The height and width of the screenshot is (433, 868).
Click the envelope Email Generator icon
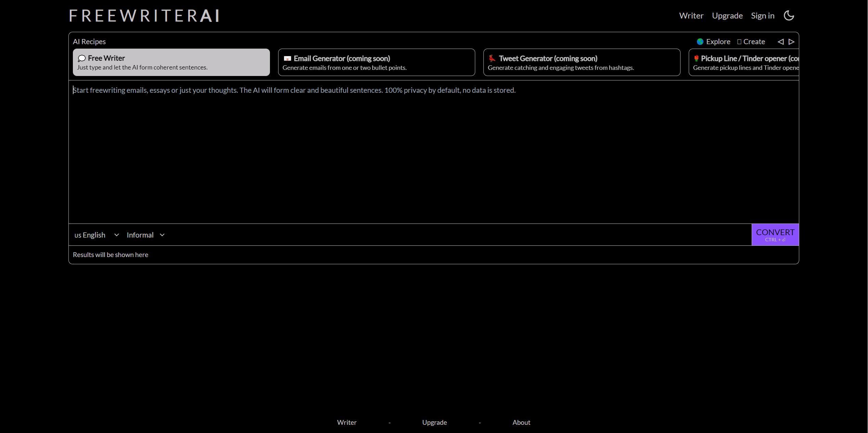(x=287, y=59)
